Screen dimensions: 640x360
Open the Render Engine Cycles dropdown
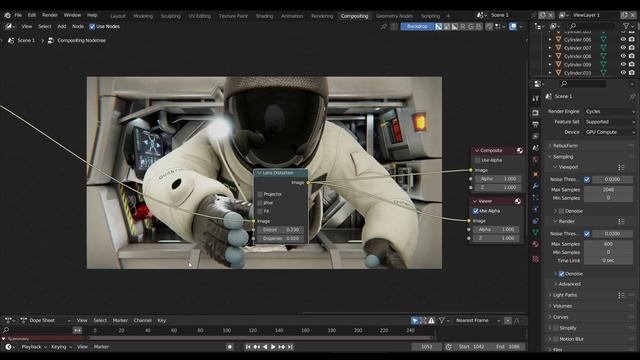[610, 111]
